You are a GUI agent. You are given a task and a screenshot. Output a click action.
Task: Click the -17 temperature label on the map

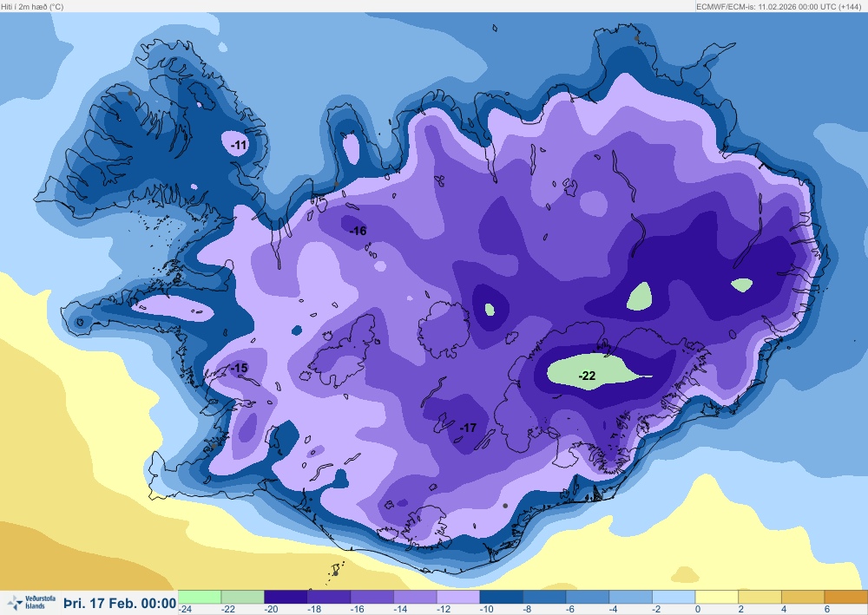[468, 428]
